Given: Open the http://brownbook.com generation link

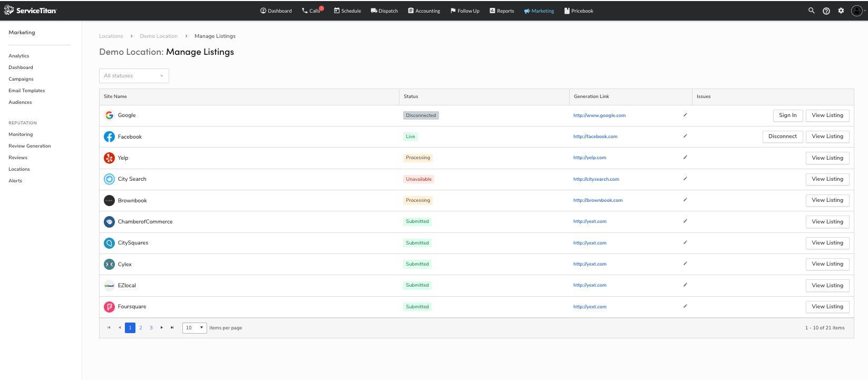Looking at the screenshot, I should (x=598, y=200).
